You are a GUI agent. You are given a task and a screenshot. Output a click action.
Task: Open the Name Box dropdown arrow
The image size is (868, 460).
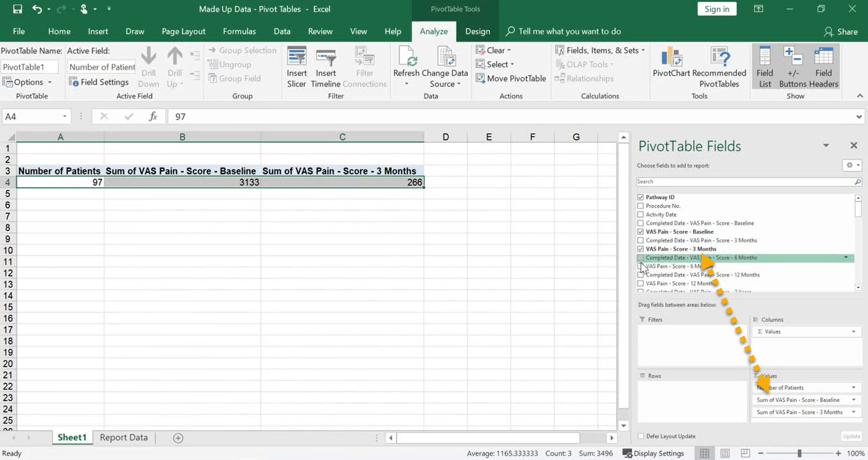(x=65, y=116)
